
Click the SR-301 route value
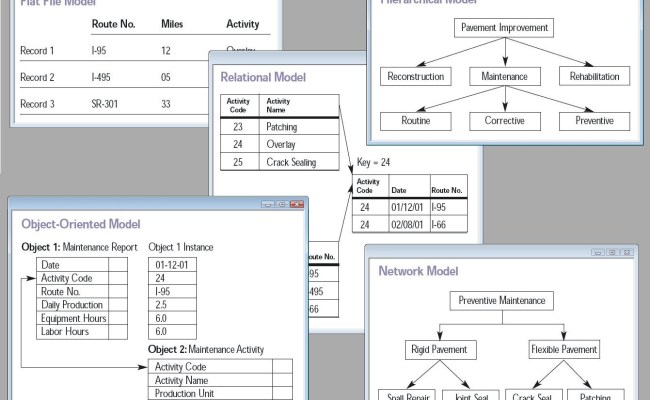tap(104, 104)
